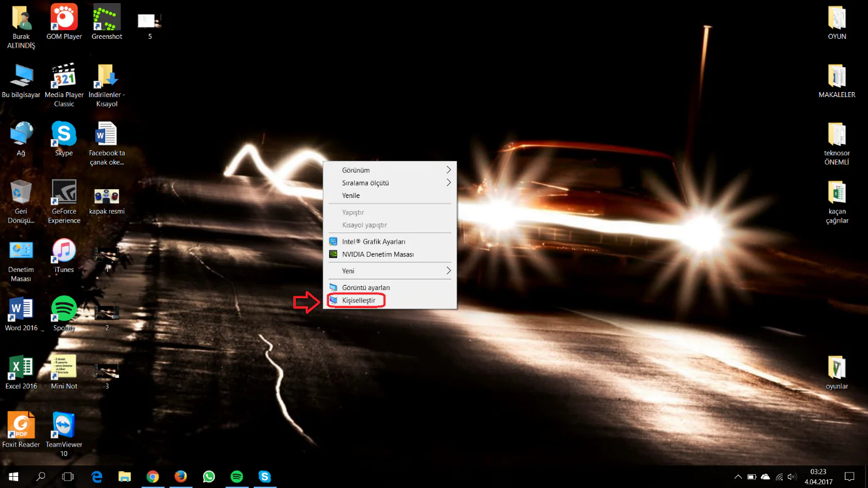Show hidden system tray icons

click(738, 477)
